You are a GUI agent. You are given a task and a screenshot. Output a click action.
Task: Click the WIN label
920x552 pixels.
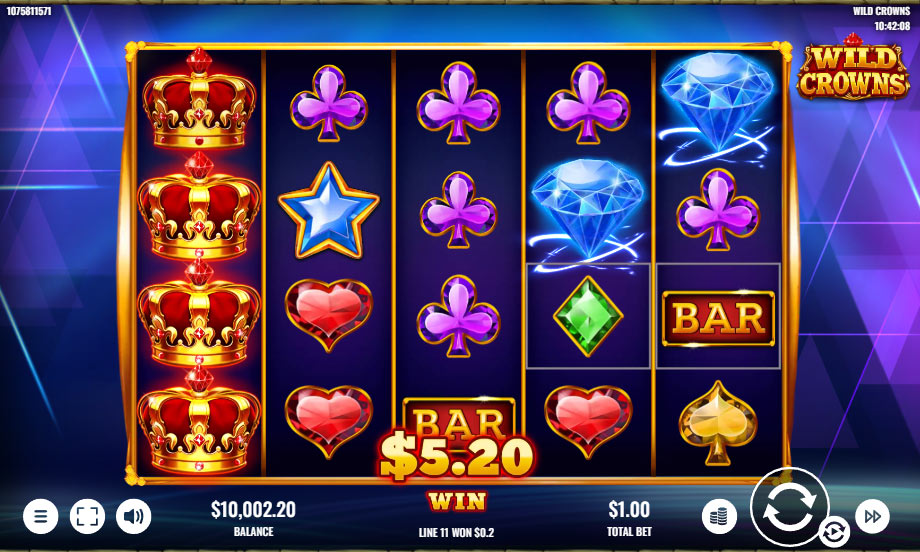pos(456,502)
